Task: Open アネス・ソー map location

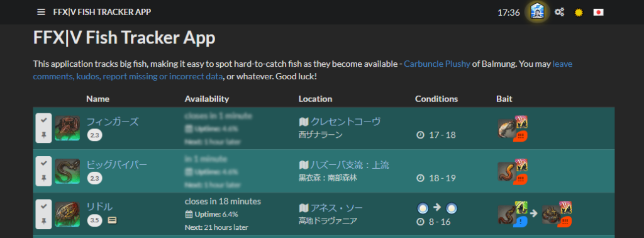Action: tap(337, 208)
